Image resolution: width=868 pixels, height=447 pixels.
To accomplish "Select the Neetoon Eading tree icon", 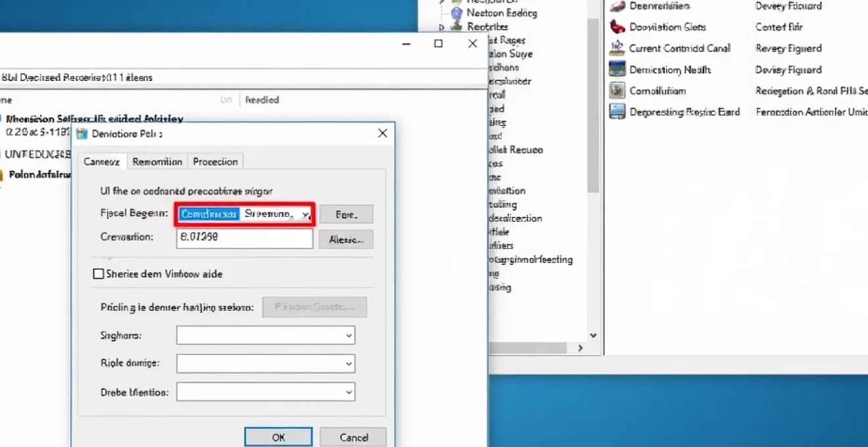I will pyautogui.click(x=456, y=12).
